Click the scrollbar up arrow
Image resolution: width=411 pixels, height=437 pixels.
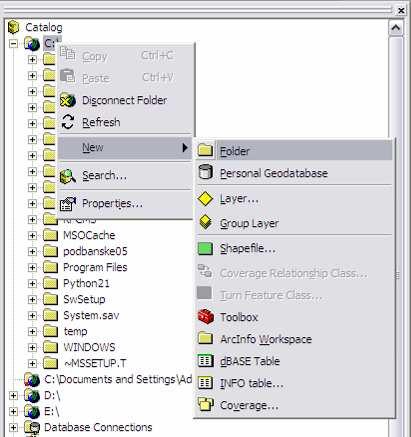coord(396,28)
